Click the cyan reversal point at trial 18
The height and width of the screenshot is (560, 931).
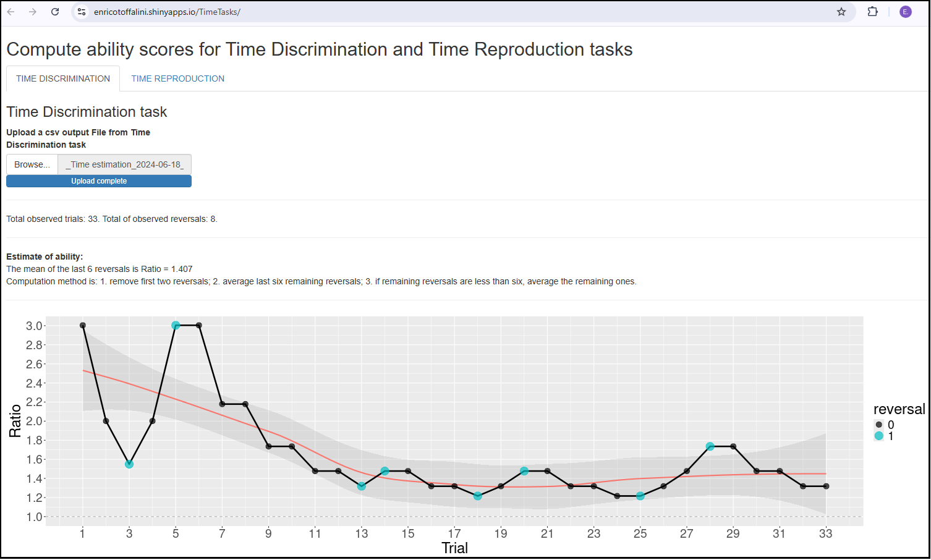477,496
